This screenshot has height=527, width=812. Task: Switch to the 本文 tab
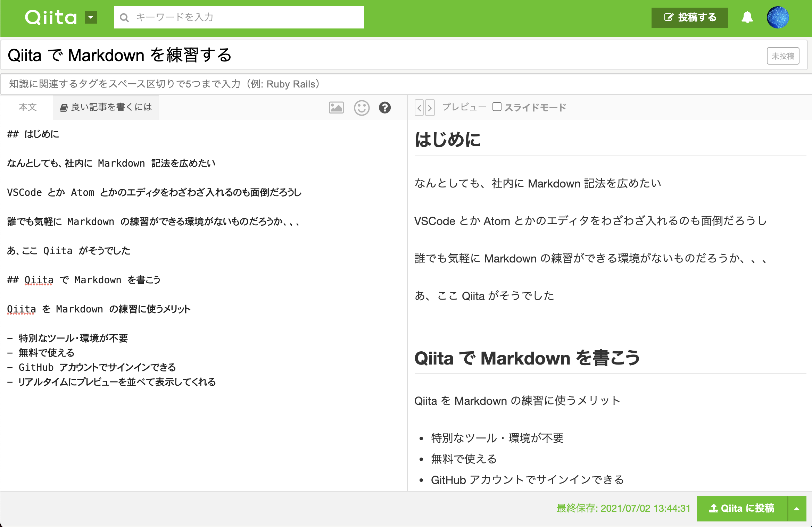[28, 107]
